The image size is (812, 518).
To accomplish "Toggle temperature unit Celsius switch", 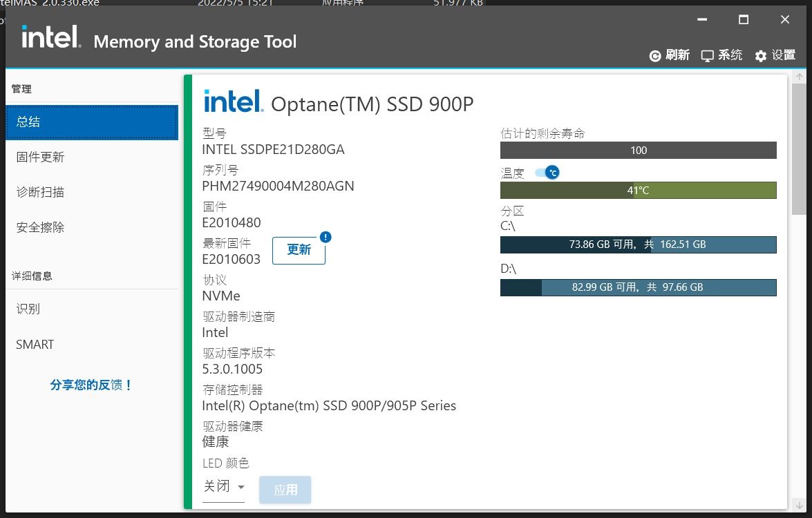I will click(x=547, y=173).
